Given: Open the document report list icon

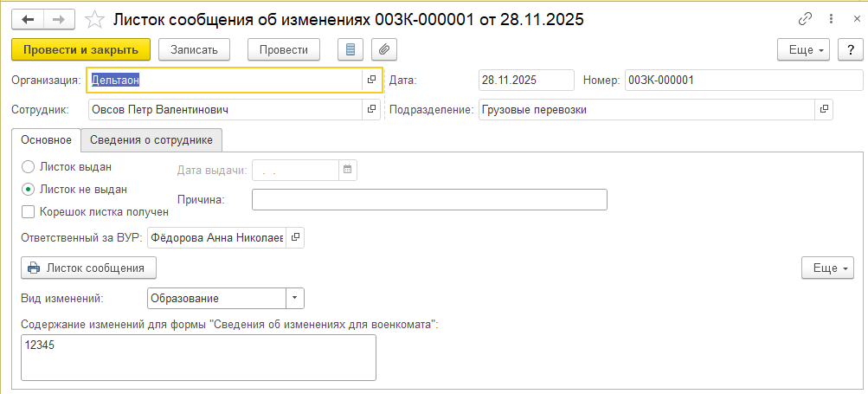Looking at the screenshot, I should pyautogui.click(x=350, y=49).
